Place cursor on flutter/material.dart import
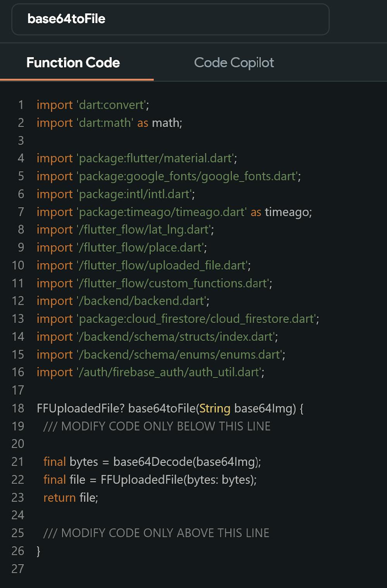This screenshot has height=588, width=387. pyautogui.click(x=137, y=158)
